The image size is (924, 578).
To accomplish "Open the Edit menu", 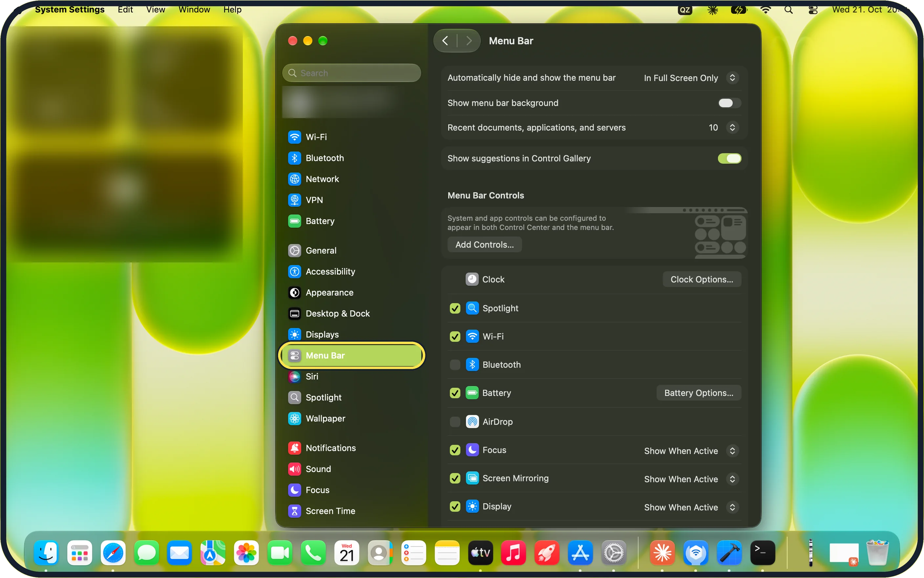I will (x=125, y=10).
